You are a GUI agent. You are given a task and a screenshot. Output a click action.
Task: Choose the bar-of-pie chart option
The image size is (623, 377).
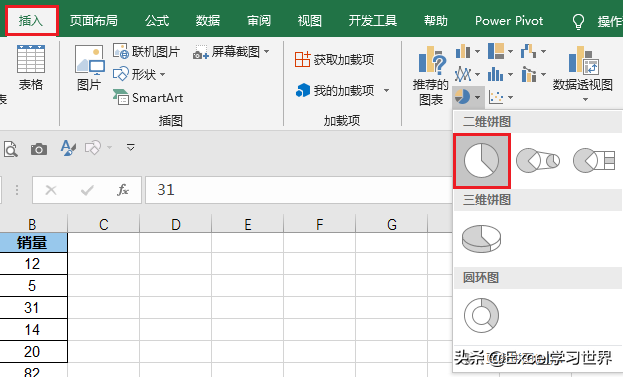(x=594, y=160)
